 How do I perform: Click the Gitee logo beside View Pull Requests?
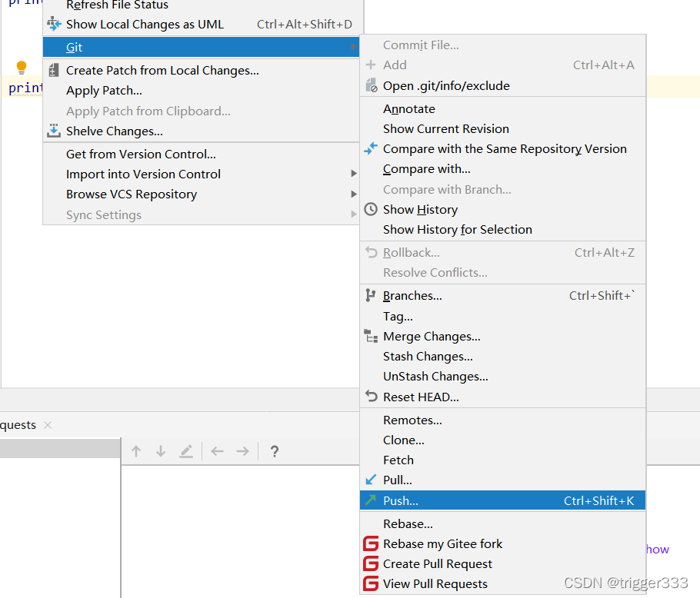coord(371,583)
